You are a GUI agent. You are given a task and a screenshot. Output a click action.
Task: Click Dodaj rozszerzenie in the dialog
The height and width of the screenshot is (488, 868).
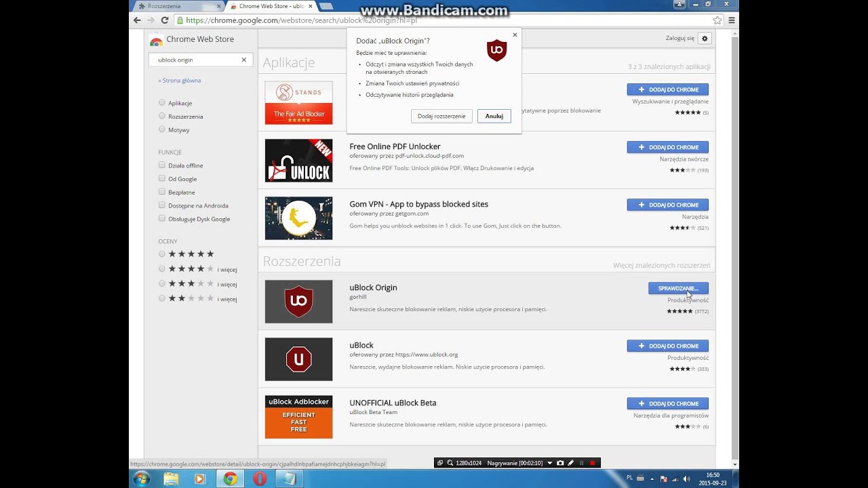tap(441, 116)
